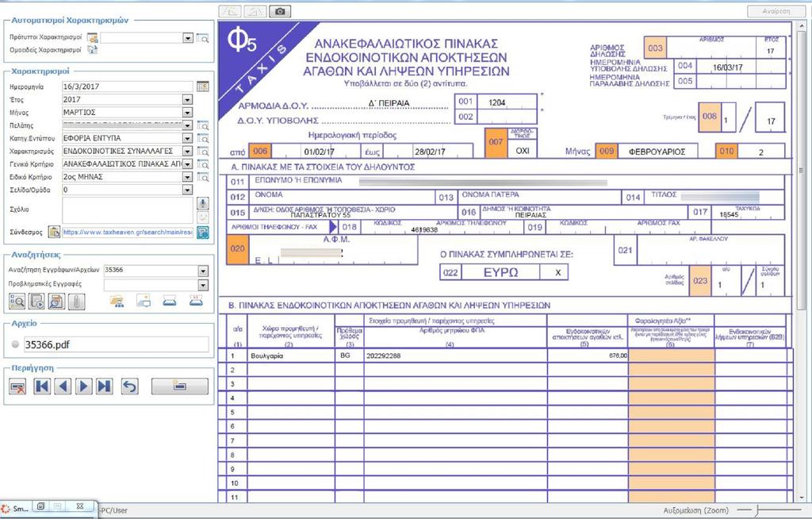Click the rotate-left icon above the document
This screenshot has width=812, height=519.
(229, 11)
